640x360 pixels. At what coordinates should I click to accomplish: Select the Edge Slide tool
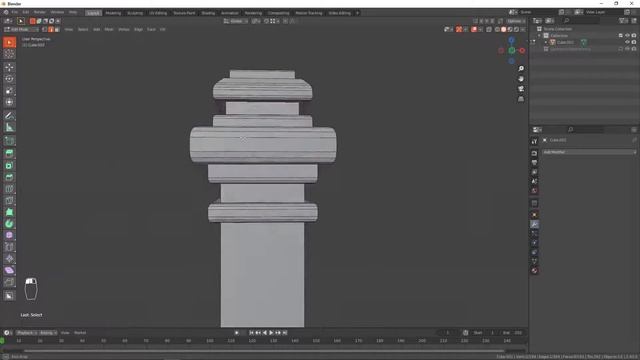click(9, 247)
